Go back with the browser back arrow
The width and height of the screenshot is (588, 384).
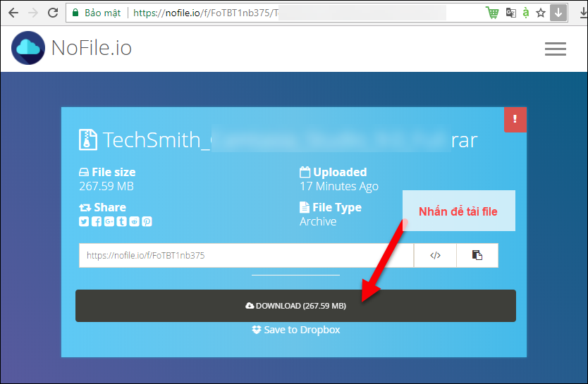coord(13,13)
